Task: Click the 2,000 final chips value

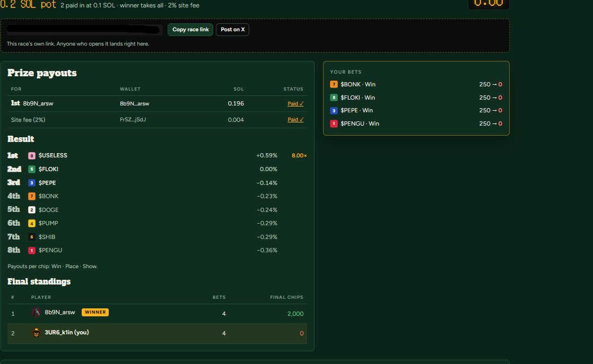Action: pos(295,314)
